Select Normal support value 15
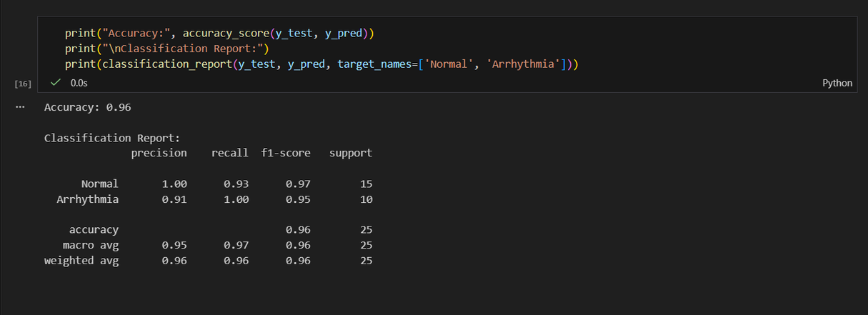Viewport: 868px width, 315px height. pyautogui.click(x=366, y=184)
